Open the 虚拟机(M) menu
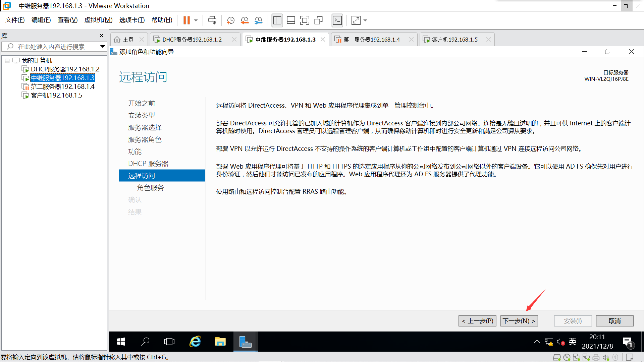The image size is (644, 362). (98, 20)
